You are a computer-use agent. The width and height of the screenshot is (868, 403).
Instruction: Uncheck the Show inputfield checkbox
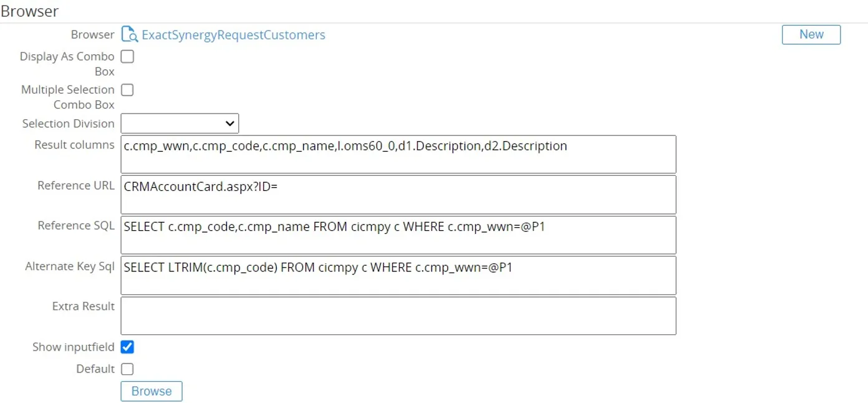[x=127, y=347]
